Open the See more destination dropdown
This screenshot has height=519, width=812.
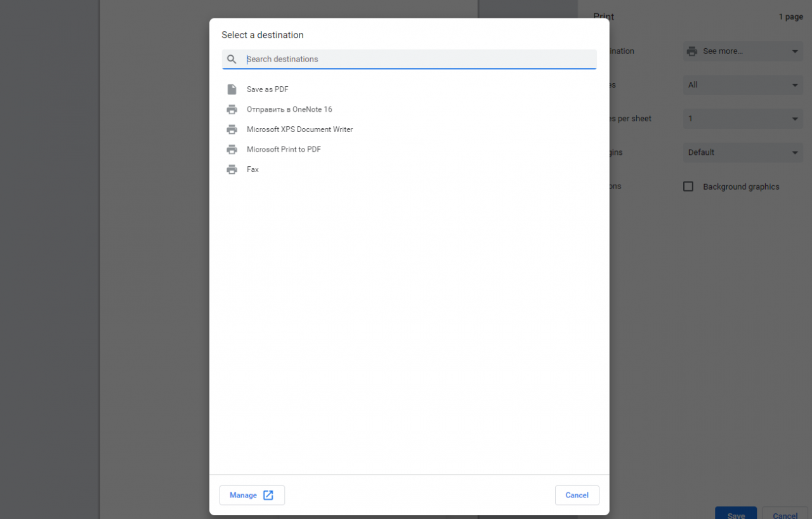pos(742,51)
